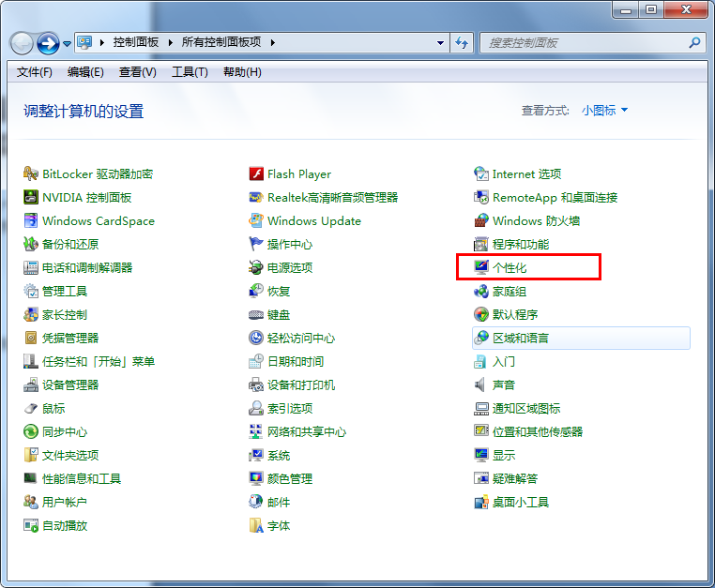The height and width of the screenshot is (588, 715).
Task: Open the 轻松访问中心 icon
Action: 256,338
